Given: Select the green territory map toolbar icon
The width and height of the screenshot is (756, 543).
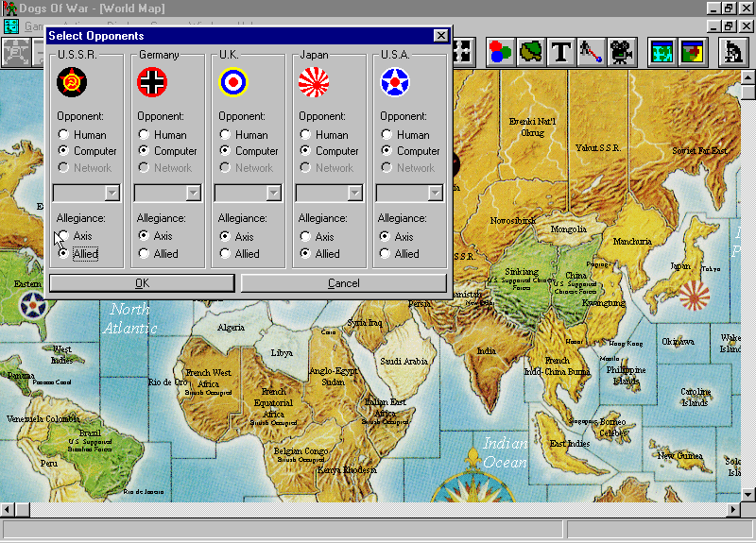Looking at the screenshot, I should pyautogui.click(x=531, y=52).
